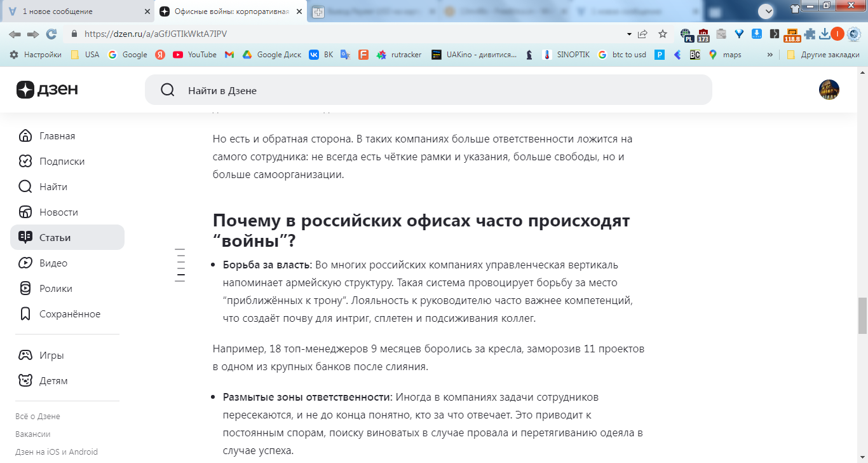Expand the tab search chevron button
The image size is (868, 463).
(x=766, y=11)
